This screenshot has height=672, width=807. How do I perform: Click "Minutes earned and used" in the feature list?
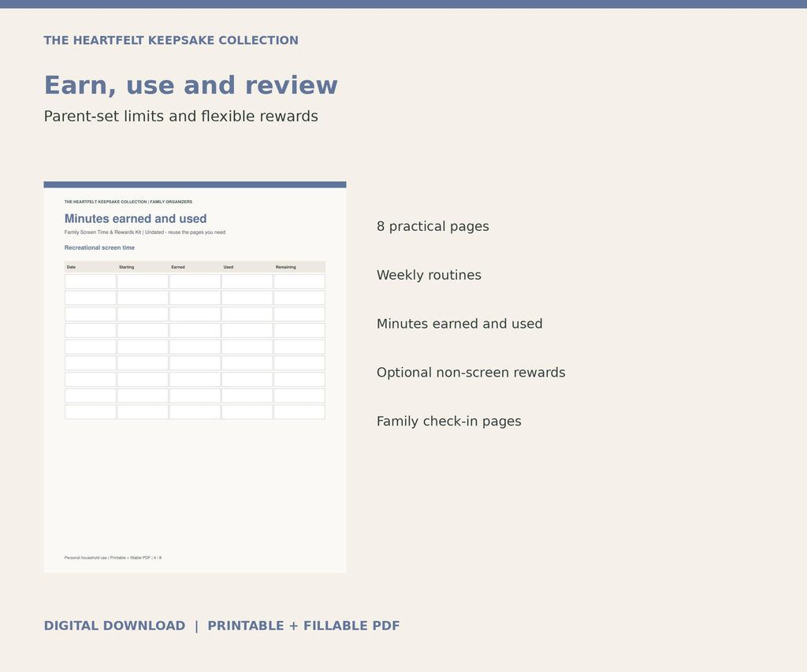point(459,324)
